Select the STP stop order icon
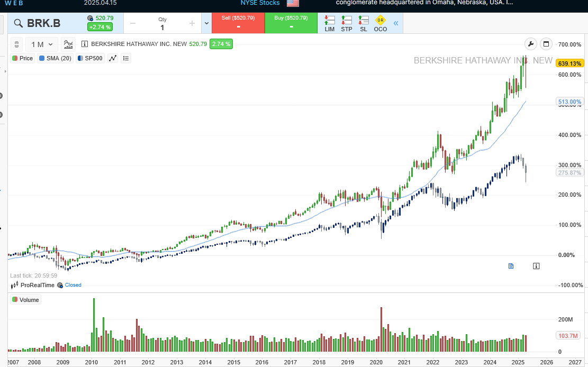Image resolution: width=588 pixels, height=367 pixels. 347,23
